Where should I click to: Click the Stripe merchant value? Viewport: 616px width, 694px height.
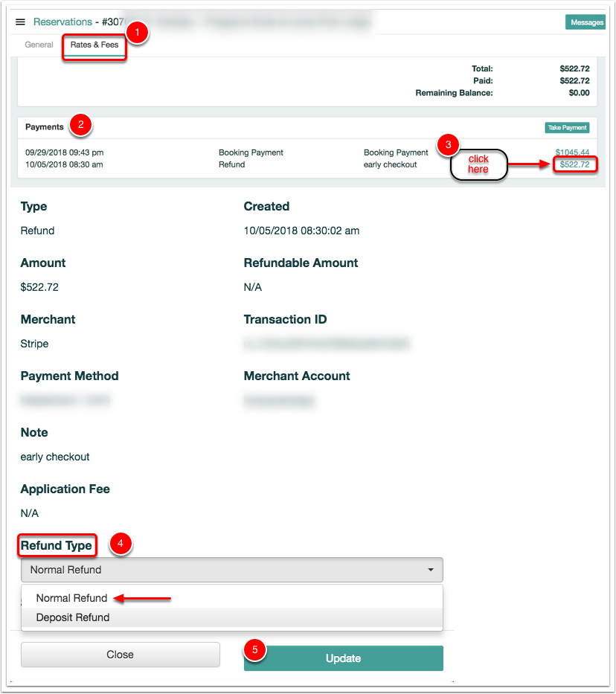click(34, 344)
